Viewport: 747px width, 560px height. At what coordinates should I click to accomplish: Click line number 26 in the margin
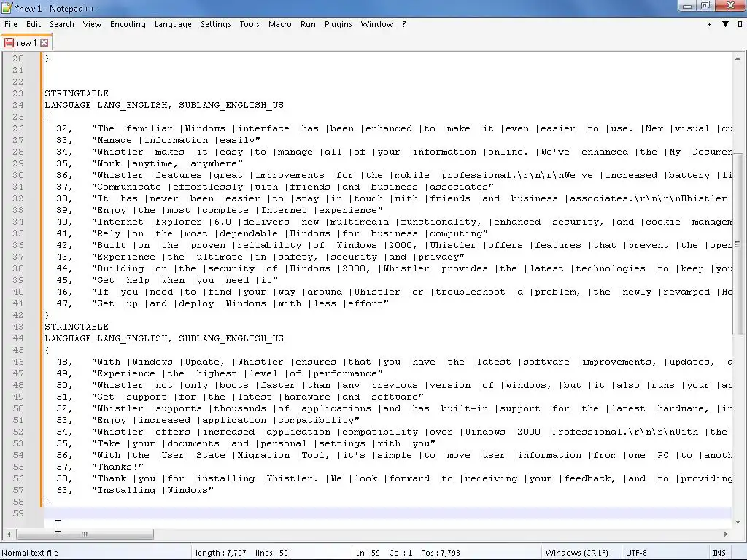18,128
